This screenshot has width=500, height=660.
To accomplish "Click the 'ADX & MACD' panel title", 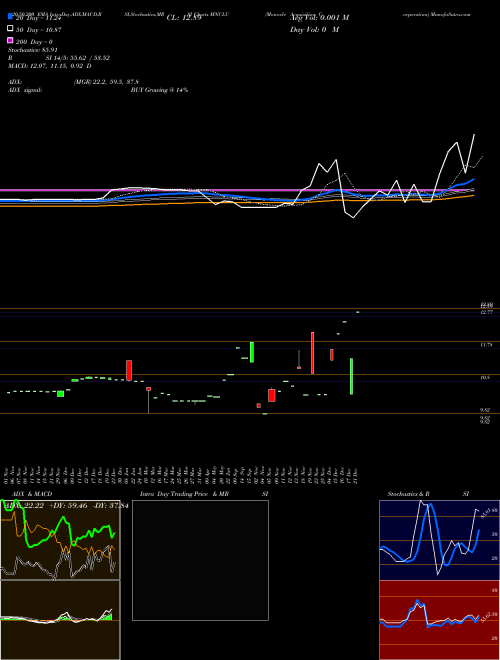I will (32, 494).
